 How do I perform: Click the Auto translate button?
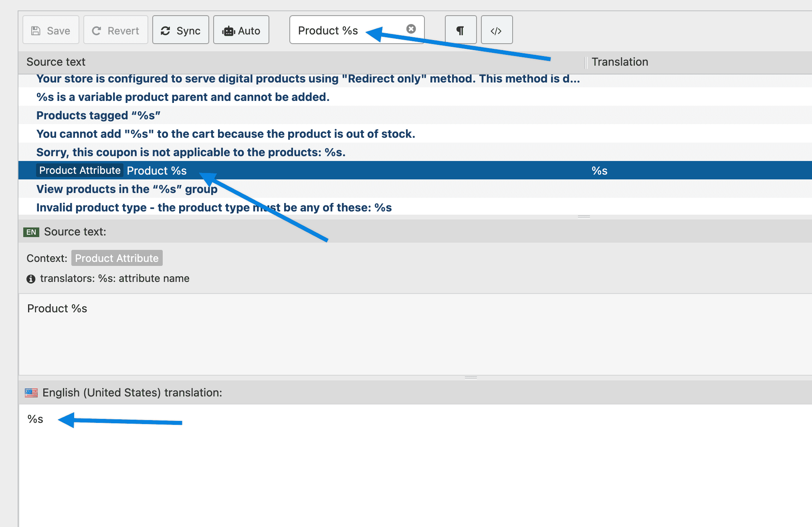(241, 30)
